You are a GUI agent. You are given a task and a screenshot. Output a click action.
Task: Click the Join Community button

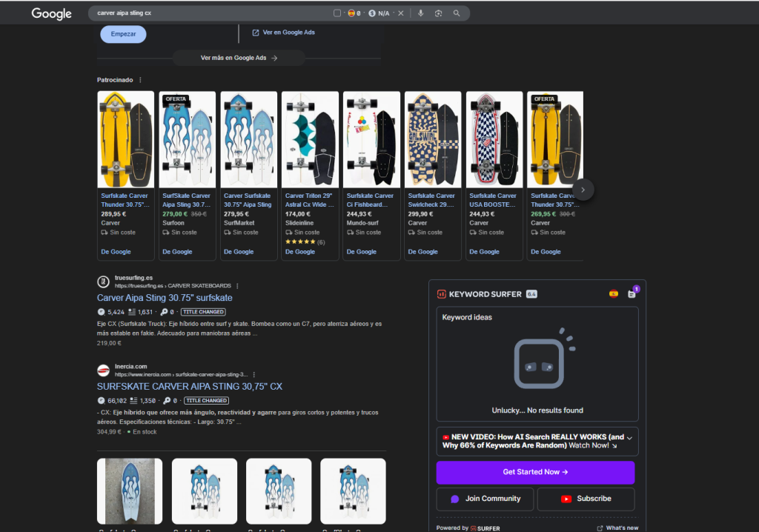(x=485, y=499)
